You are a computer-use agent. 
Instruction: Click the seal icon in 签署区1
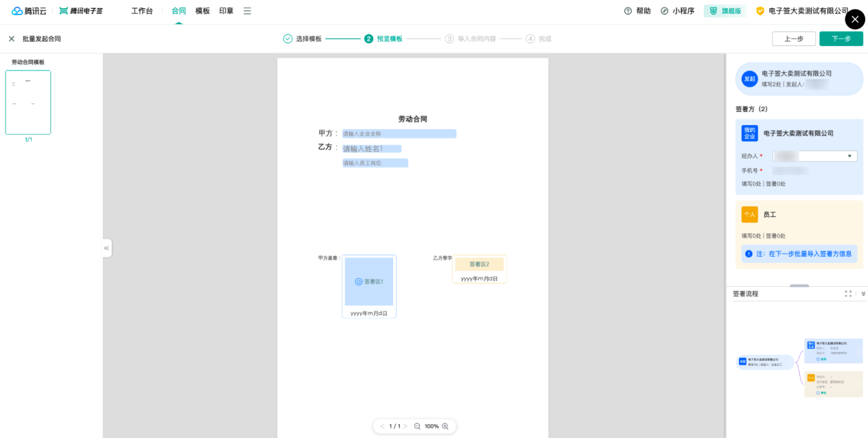click(x=358, y=281)
